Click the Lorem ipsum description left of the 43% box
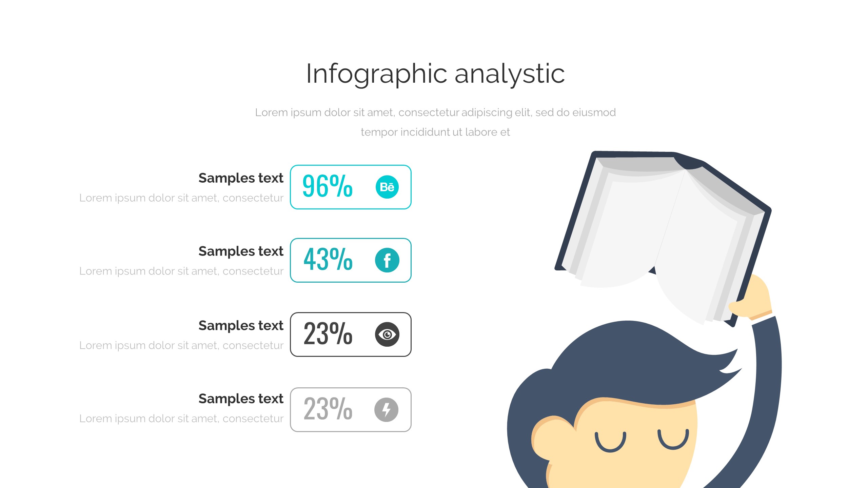868x488 pixels. tap(181, 271)
